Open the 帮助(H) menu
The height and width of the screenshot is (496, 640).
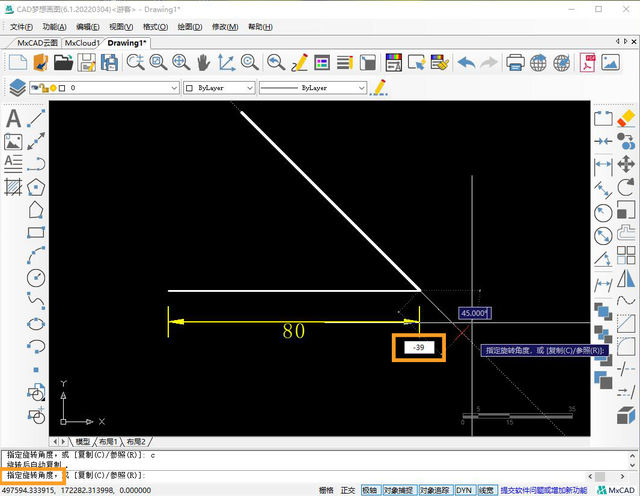click(260, 27)
